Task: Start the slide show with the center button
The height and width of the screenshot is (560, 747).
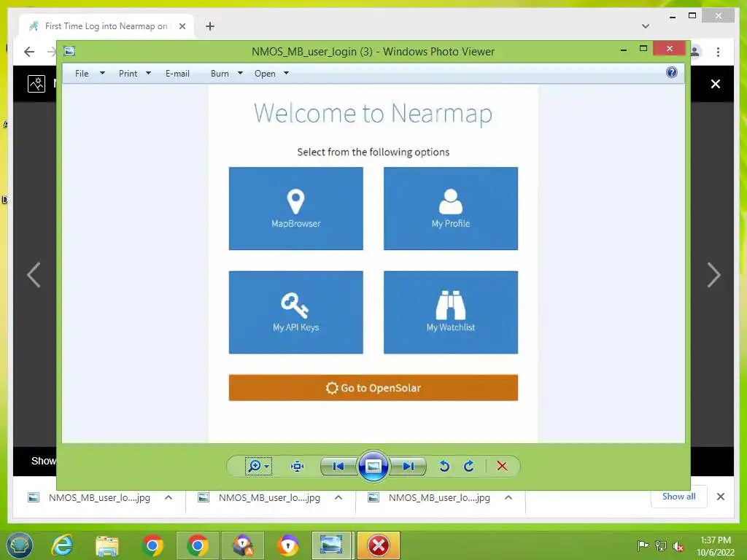Action: point(373,466)
